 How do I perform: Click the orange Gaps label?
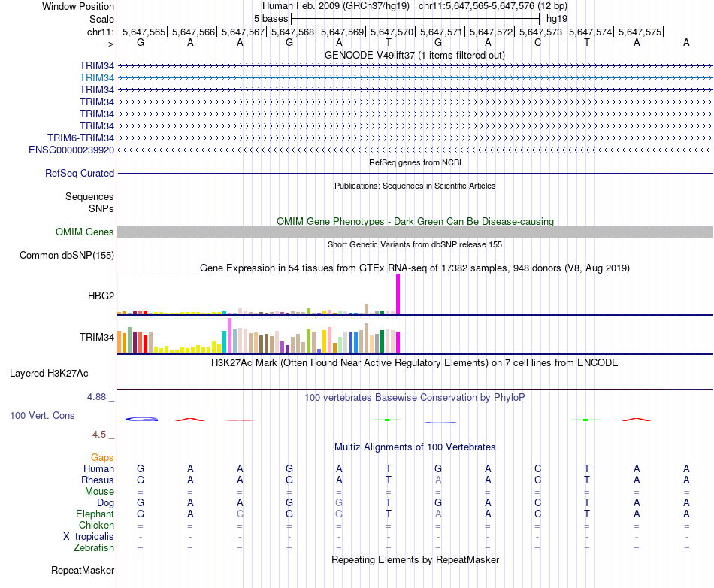tap(102, 458)
